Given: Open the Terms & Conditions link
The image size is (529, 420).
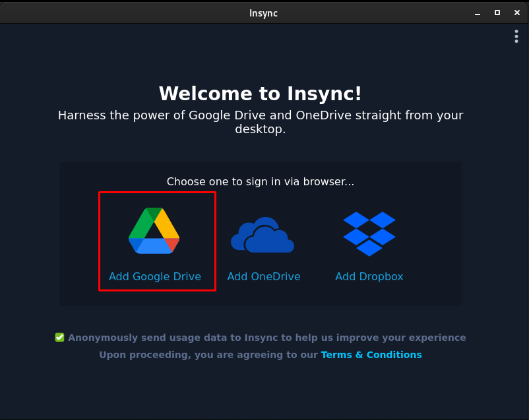Looking at the screenshot, I should pos(371,355).
